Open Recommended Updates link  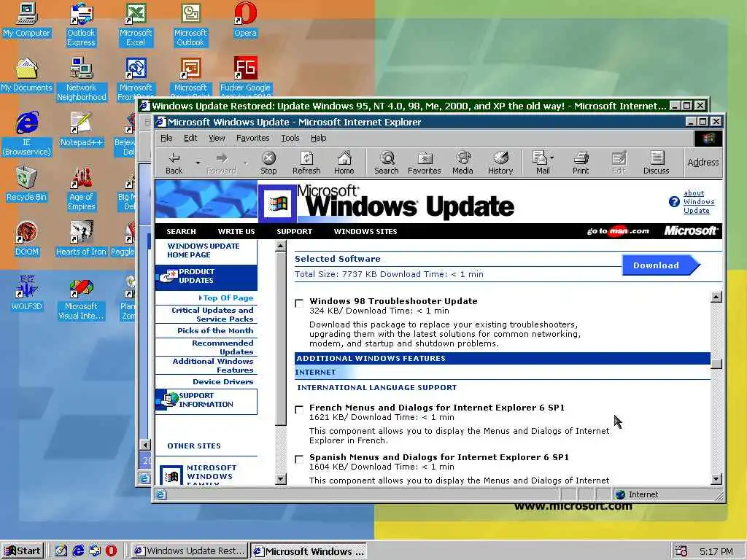tap(222, 347)
